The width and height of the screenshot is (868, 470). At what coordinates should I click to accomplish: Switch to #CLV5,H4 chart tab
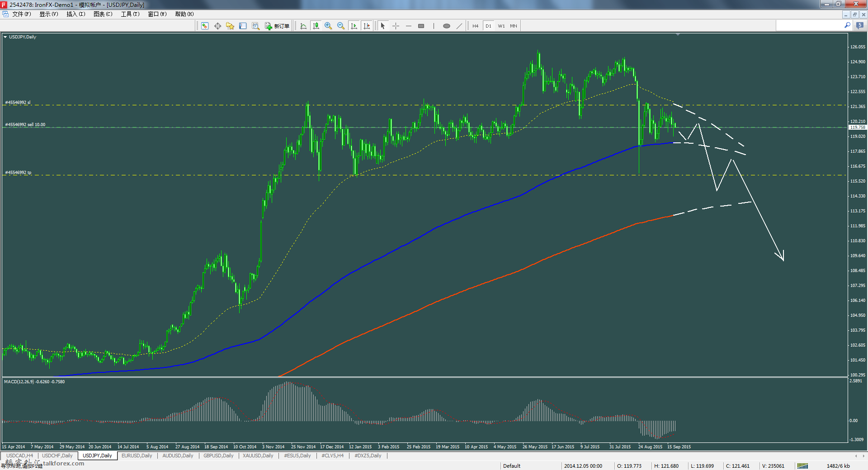333,456
